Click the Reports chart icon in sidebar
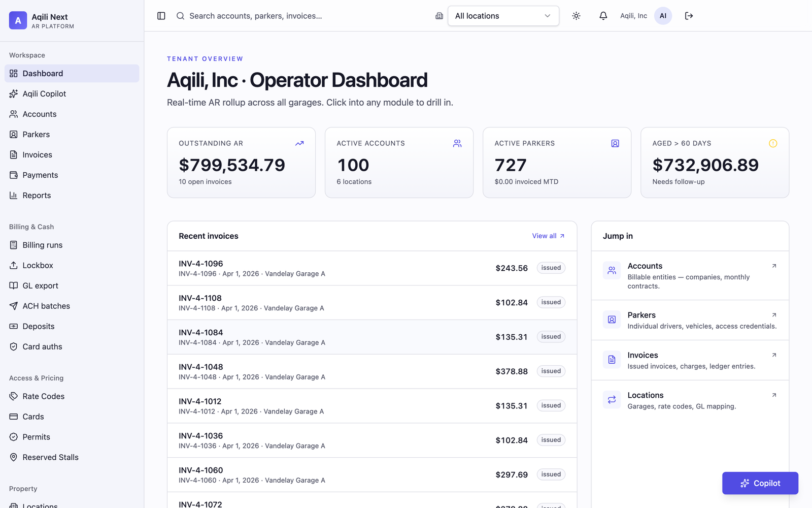This screenshot has height=508, width=812. pyautogui.click(x=14, y=195)
